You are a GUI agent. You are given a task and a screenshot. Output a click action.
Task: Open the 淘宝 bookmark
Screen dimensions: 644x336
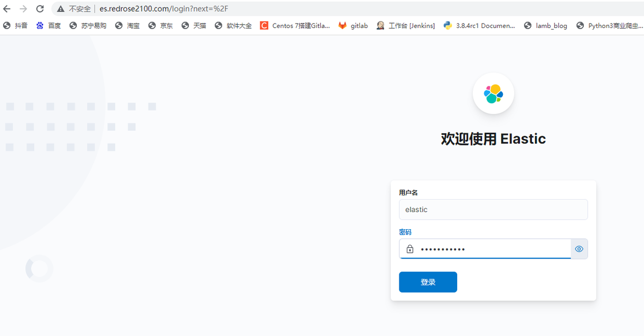point(127,25)
